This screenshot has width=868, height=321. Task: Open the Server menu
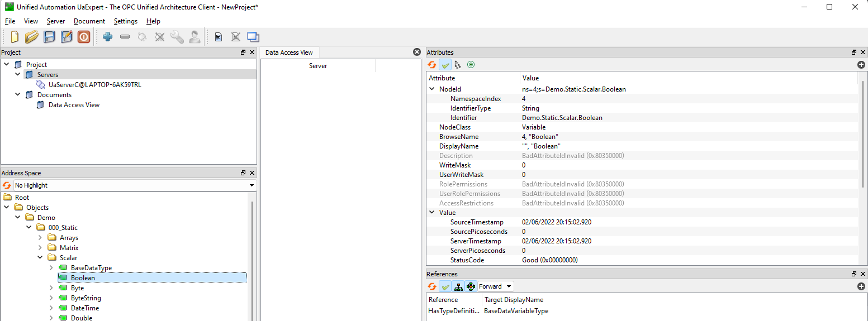56,21
